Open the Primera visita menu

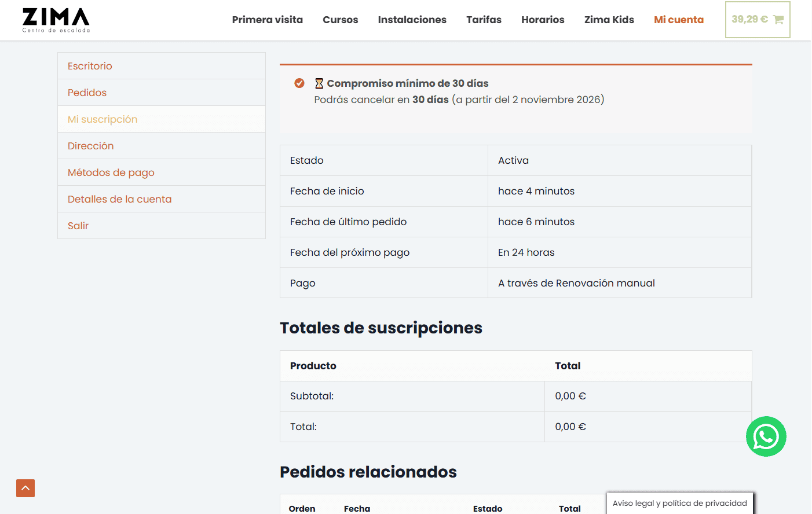(268, 20)
